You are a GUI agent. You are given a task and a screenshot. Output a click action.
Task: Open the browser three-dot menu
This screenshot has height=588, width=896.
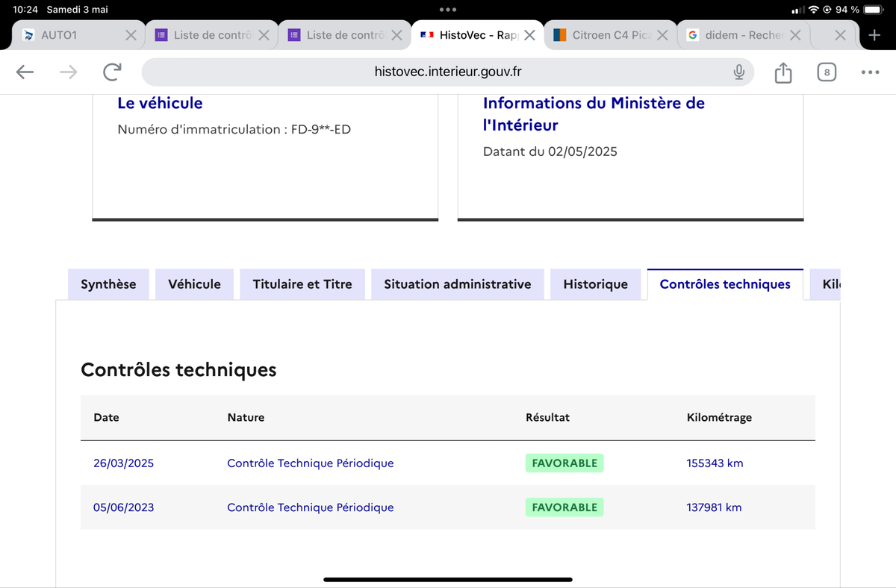[870, 72]
